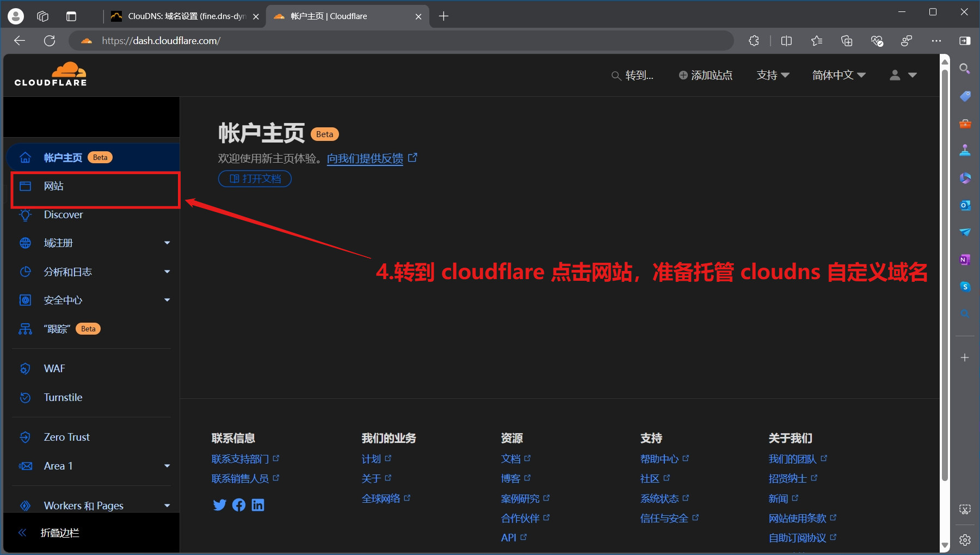Expand the Workers 和 Pages arrow

click(x=167, y=505)
